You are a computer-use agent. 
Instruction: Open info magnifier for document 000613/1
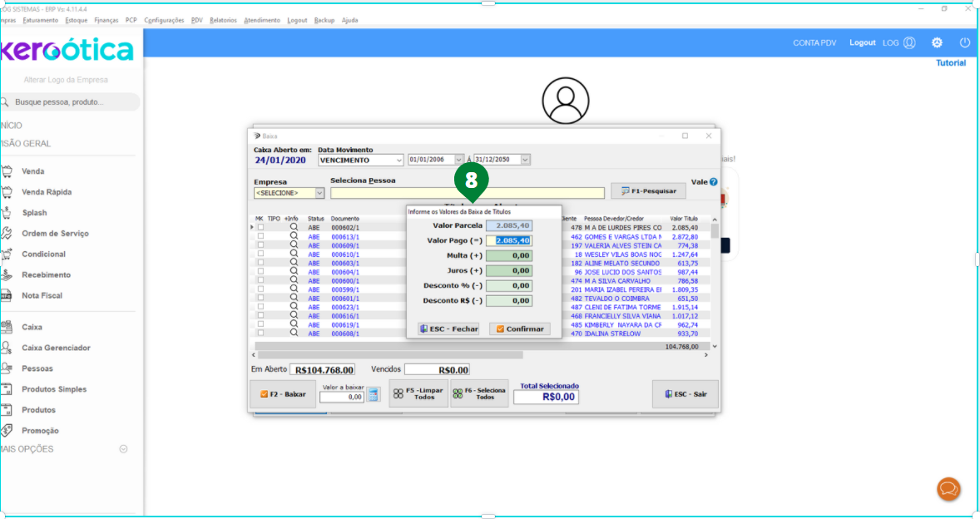tap(294, 237)
